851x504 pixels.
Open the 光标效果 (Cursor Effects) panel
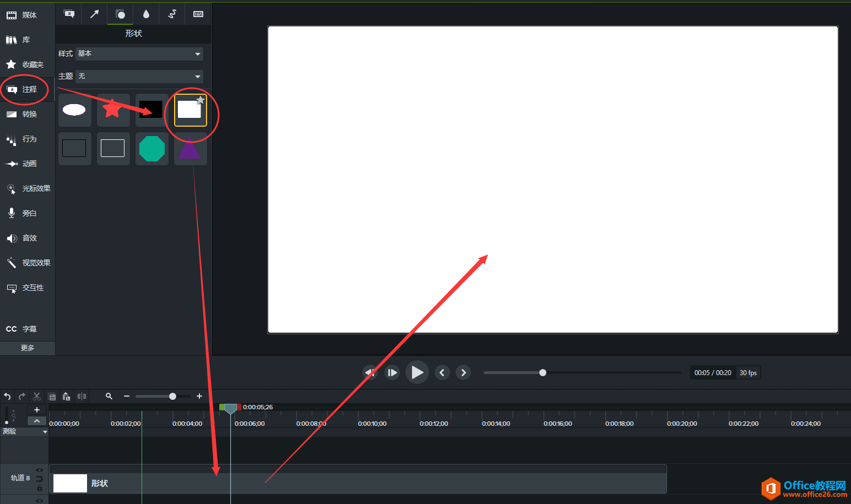tap(28, 188)
